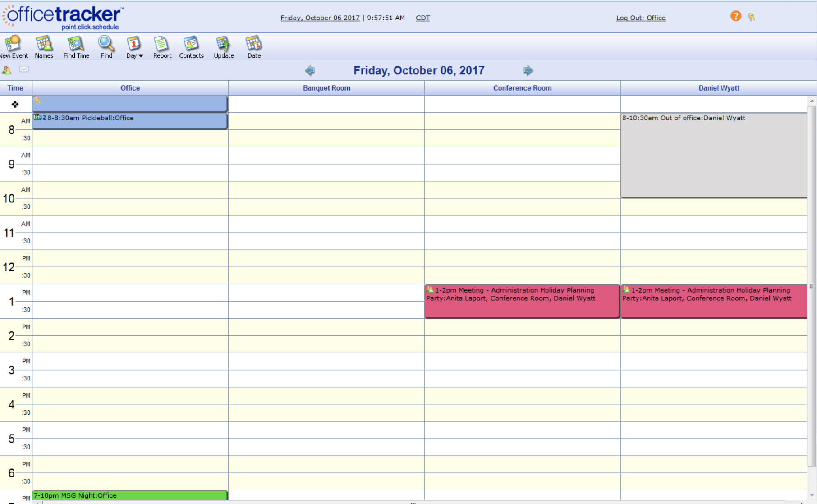The height and width of the screenshot is (504, 817).
Task: Click the person icon below the toolbar
Action: (x=7, y=69)
